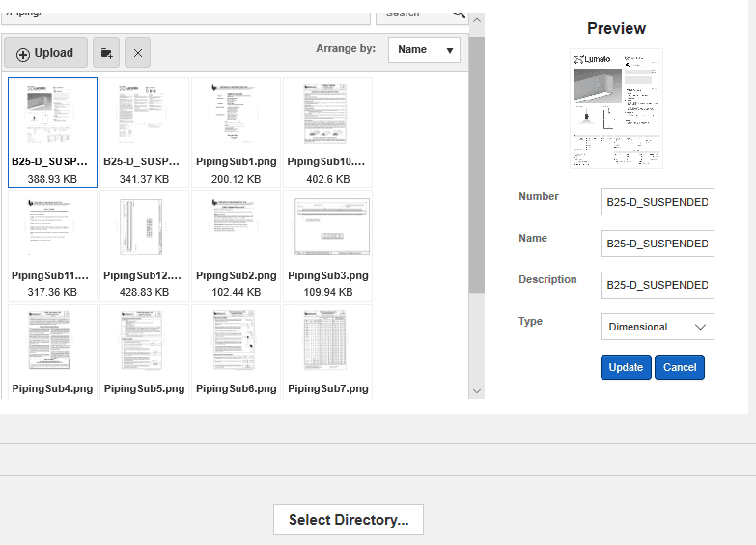Screen dimensions: 756x545
Task: Open the Type dropdown showing Dimensional
Action: (x=658, y=327)
